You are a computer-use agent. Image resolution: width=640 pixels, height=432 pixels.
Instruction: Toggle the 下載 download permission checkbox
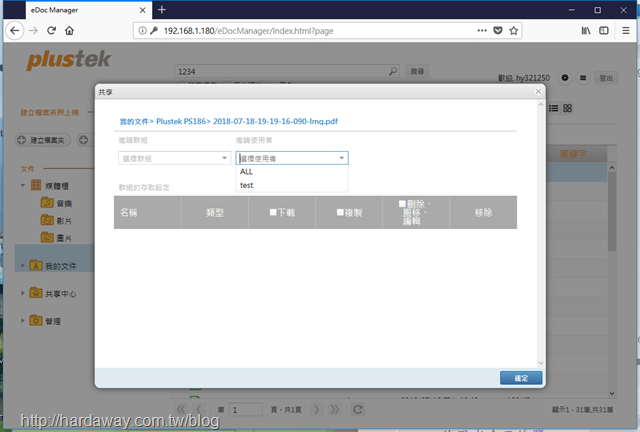(x=273, y=212)
